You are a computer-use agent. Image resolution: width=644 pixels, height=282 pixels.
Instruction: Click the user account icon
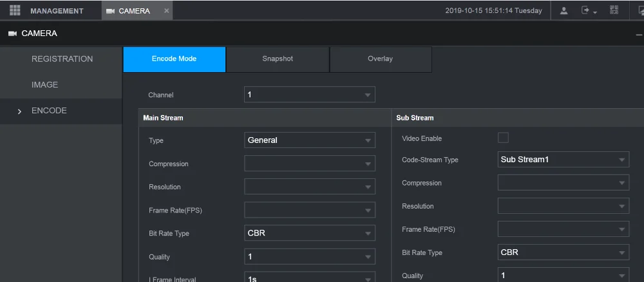pos(564,11)
